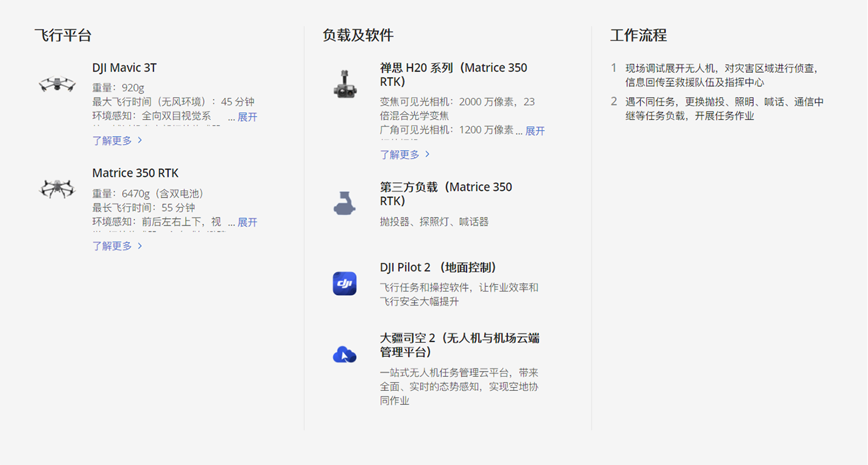Expand the Matrice 350 RTK specs with 展开
Screen dimensions: 868x465
pos(248,222)
